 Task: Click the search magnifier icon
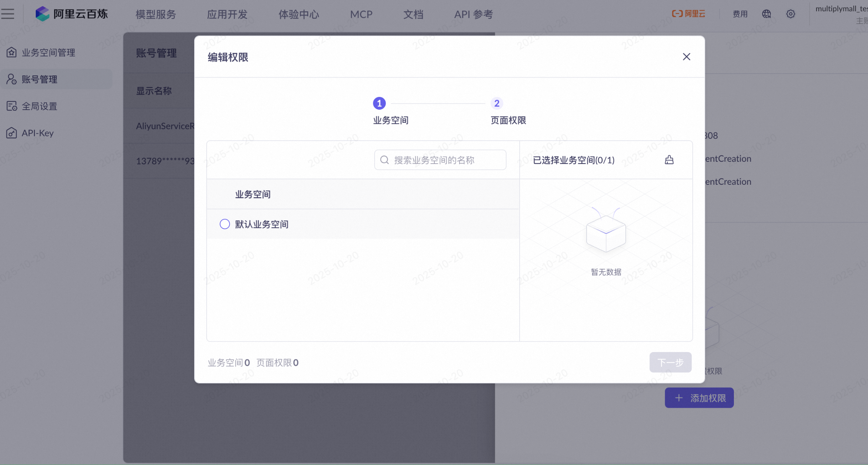384,160
